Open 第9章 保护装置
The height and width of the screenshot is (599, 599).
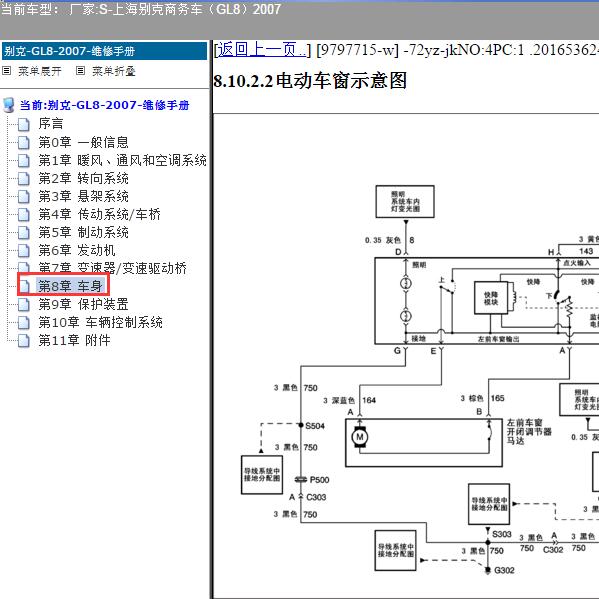pos(83,304)
